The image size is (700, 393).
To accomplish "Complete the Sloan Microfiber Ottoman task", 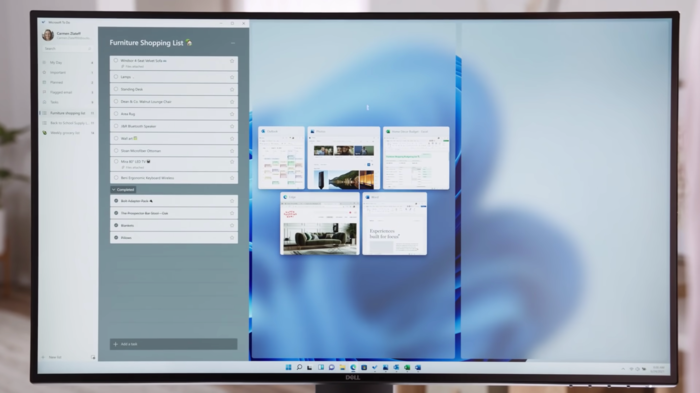I will click(116, 151).
